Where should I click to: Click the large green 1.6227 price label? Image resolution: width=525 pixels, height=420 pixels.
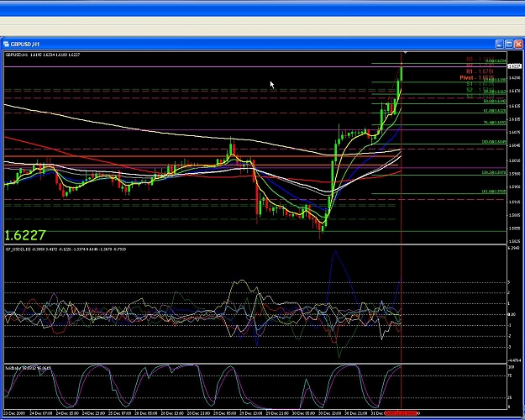click(x=25, y=235)
